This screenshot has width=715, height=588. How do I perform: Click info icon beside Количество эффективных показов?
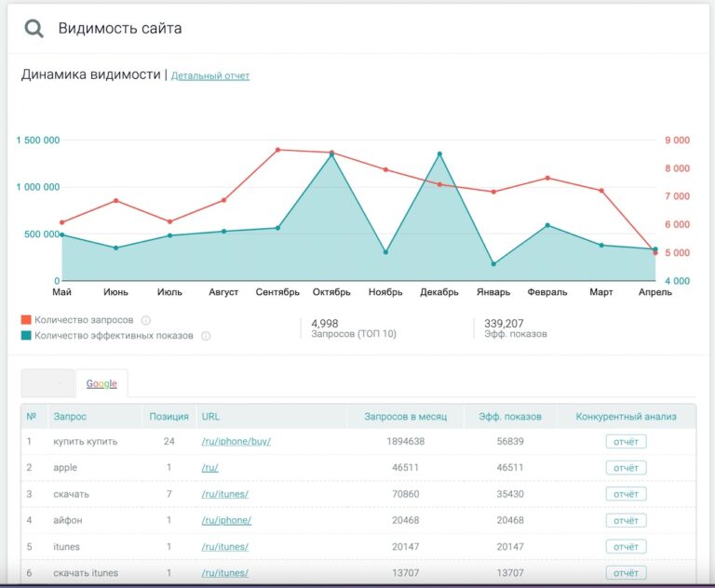coord(206,336)
